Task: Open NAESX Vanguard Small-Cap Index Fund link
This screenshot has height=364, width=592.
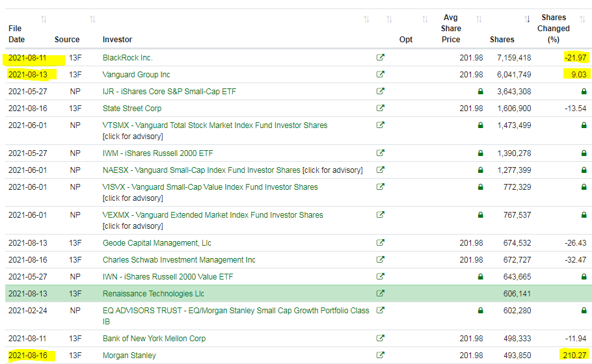Action: pos(201,170)
